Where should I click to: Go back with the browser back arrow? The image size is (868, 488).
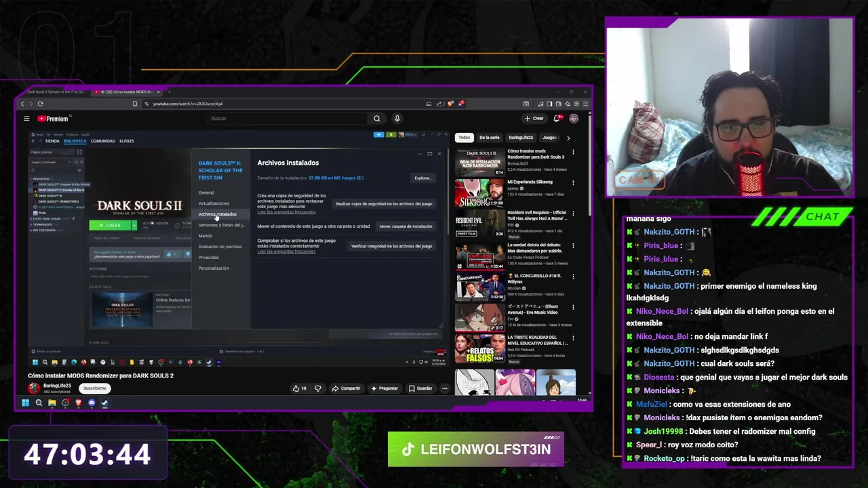point(22,104)
